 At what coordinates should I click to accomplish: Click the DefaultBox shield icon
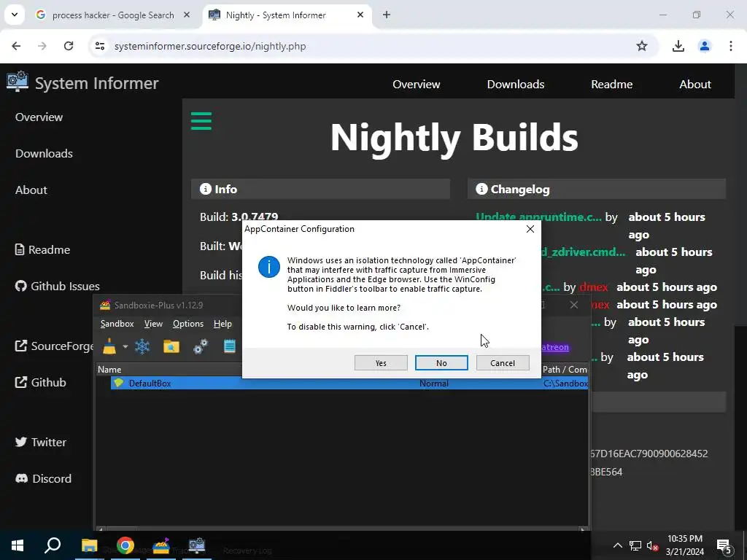tap(119, 383)
